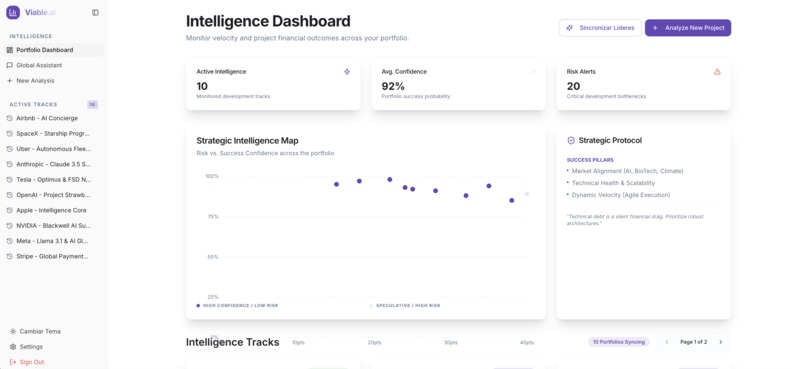Click the warning triangle on Risk Alerts card
This screenshot has width=806, height=369.
point(717,72)
